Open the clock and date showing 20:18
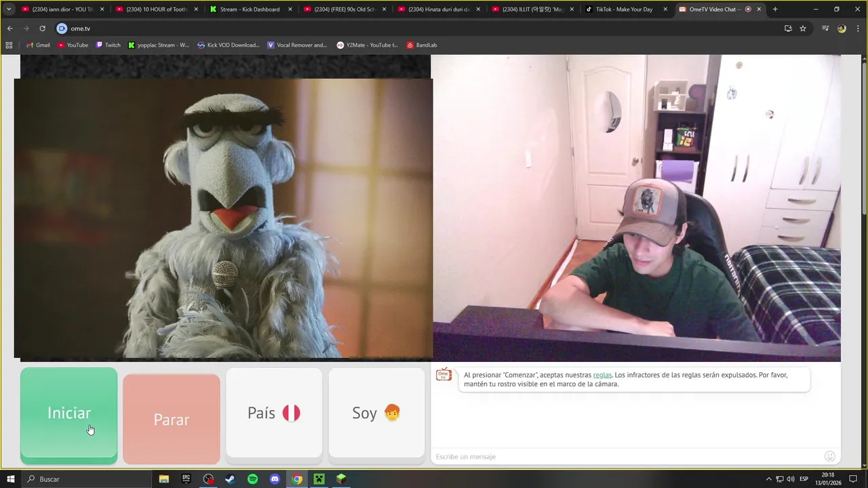This screenshot has height=488, width=868. pyautogui.click(x=827, y=479)
